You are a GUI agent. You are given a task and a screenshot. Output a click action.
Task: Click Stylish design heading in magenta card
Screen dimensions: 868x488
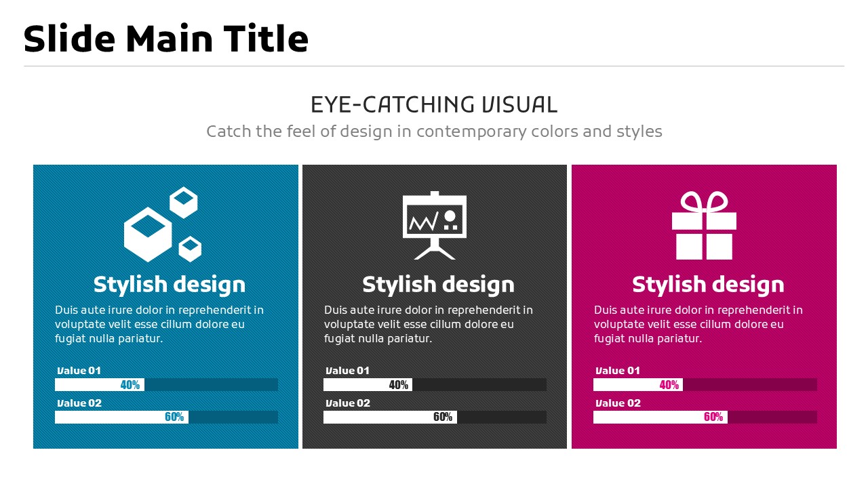(708, 285)
